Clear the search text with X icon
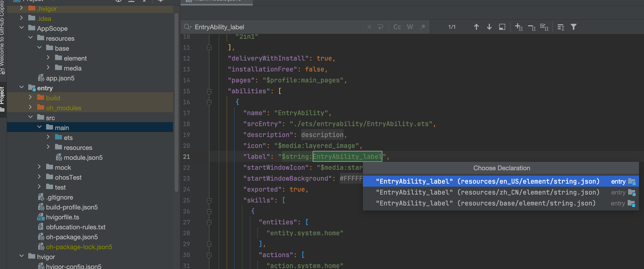 point(369,27)
